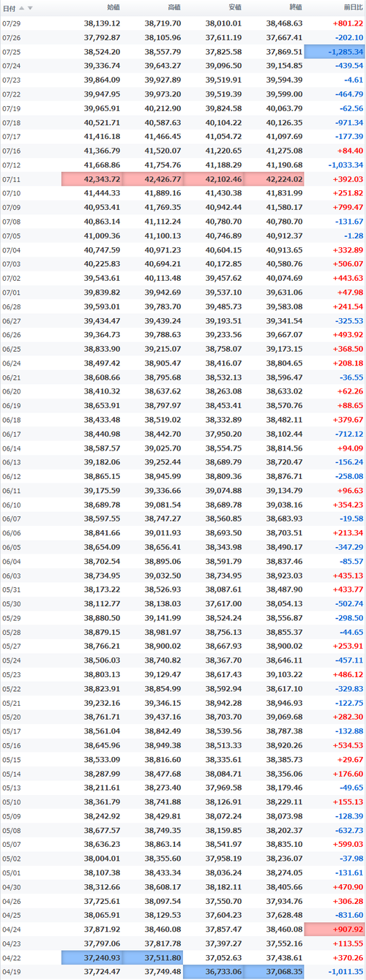Screen dimensions: 366x980
Task: Select the highlighted 42,426.77 high price cell
Action: (x=153, y=179)
